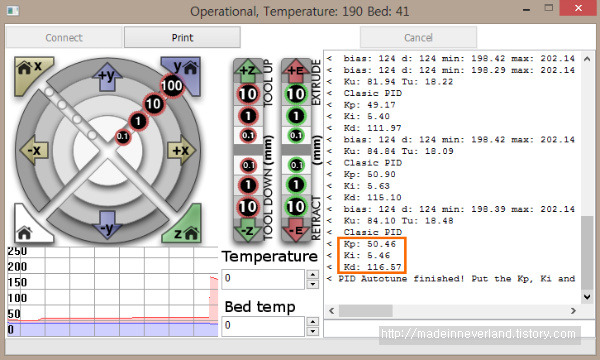
Task: Home the X axis
Action: click(x=30, y=73)
